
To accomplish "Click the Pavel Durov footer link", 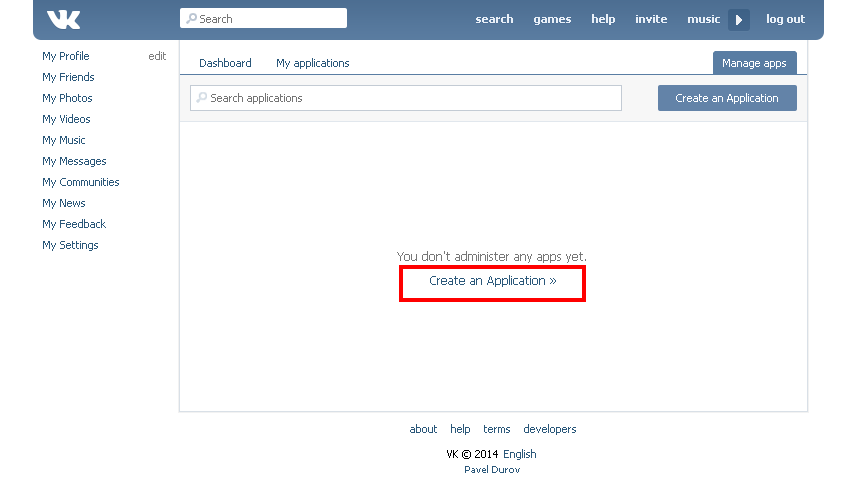I will pos(492,470).
